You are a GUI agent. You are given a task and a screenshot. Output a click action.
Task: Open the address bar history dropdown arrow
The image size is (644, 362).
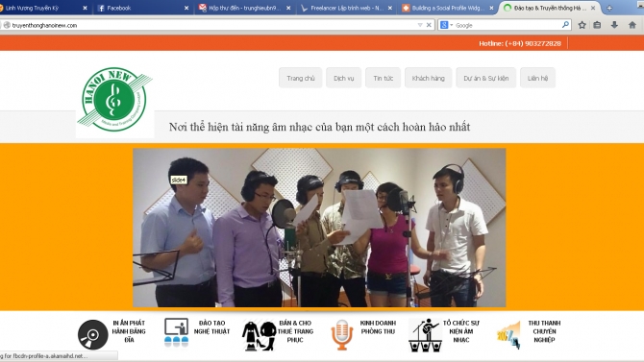click(x=420, y=25)
